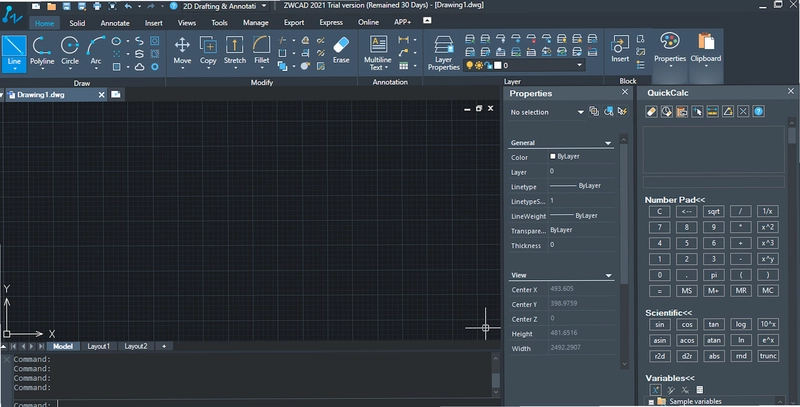Click QuickCalc get coordinates icon

pos(697,112)
